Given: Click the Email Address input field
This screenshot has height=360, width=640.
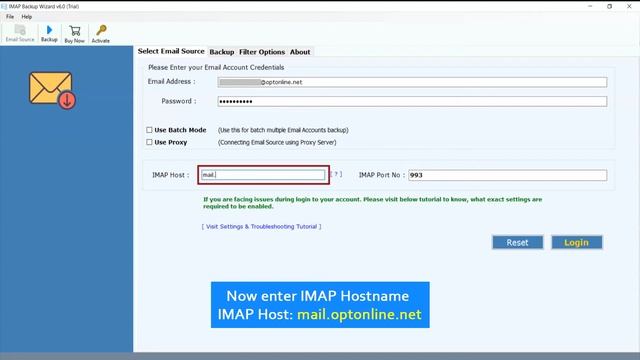Looking at the screenshot, I should (412, 82).
